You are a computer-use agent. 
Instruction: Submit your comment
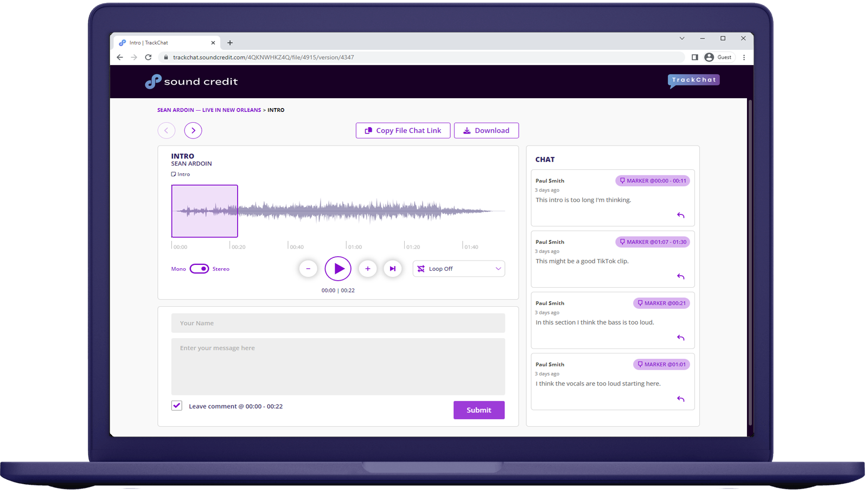coord(478,410)
